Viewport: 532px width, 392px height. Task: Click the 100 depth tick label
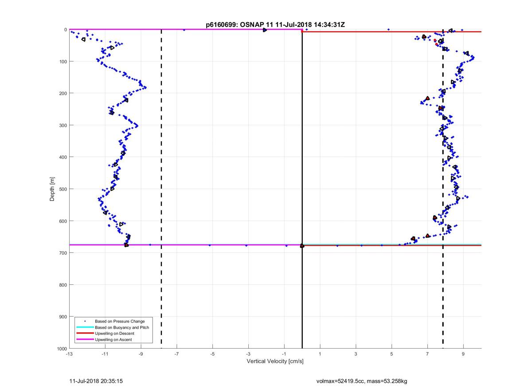63,62
